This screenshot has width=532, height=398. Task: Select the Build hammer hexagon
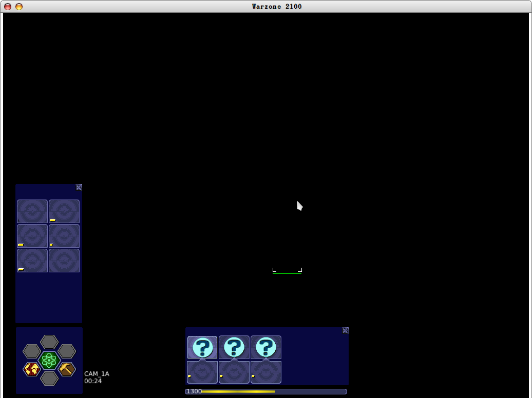point(67,369)
